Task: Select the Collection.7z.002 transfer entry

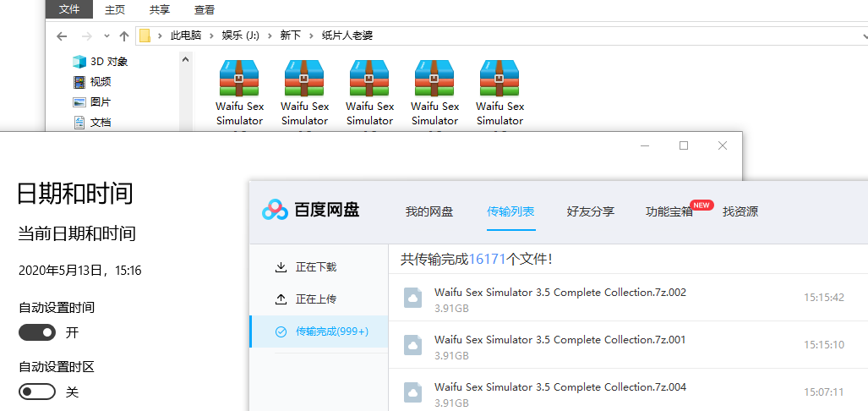Action: 628,298
